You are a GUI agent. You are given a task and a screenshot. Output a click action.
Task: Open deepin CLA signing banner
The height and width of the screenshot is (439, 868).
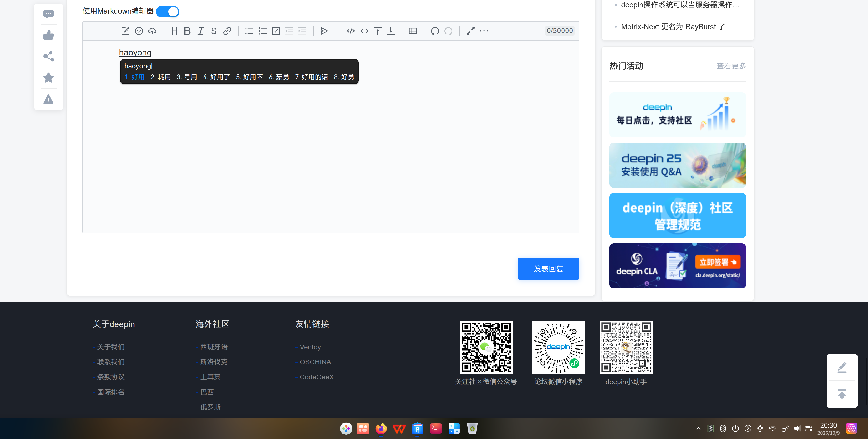click(678, 266)
